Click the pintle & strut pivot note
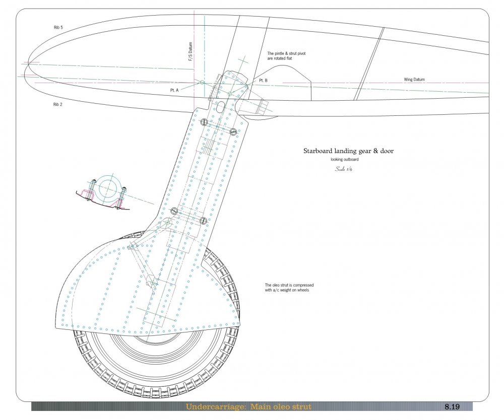504x420 pixels. [x=286, y=56]
